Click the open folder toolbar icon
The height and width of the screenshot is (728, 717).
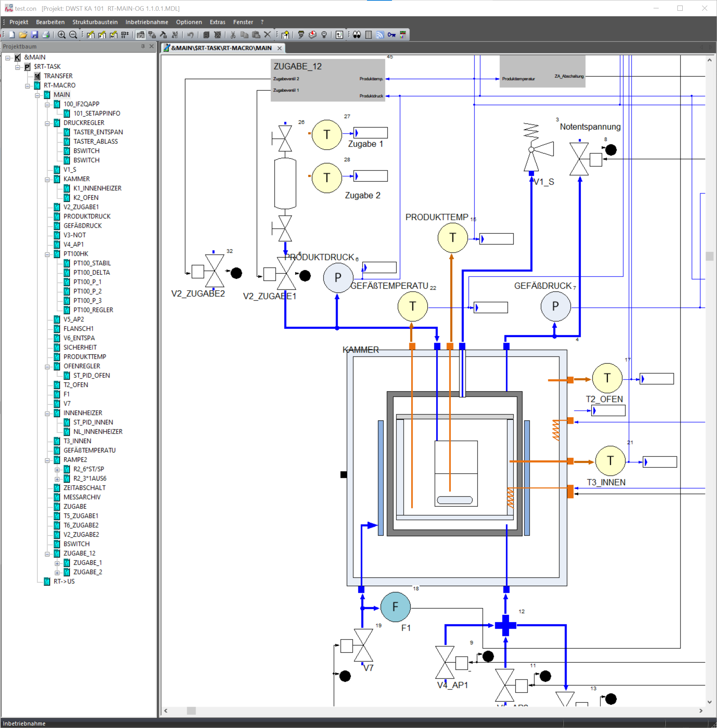pos(23,35)
